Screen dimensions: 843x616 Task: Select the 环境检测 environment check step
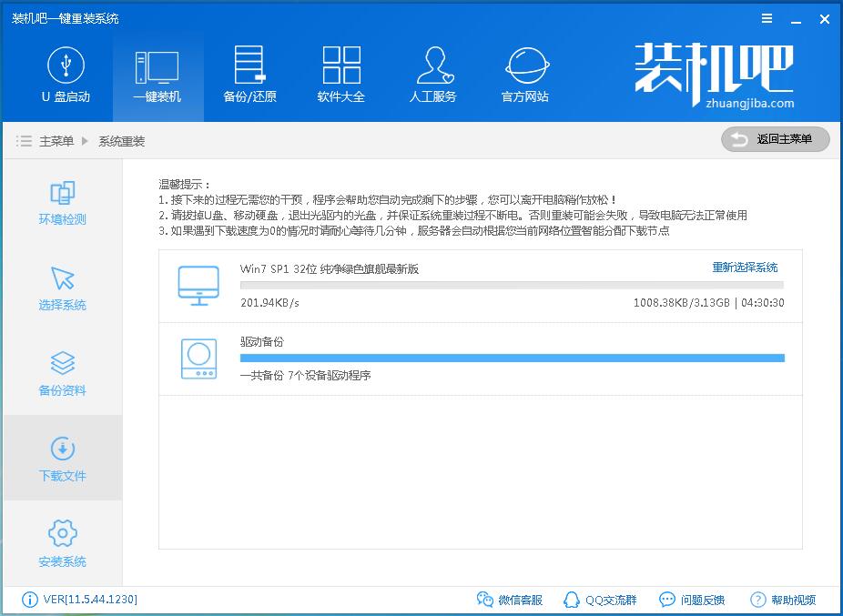coord(62,202)
